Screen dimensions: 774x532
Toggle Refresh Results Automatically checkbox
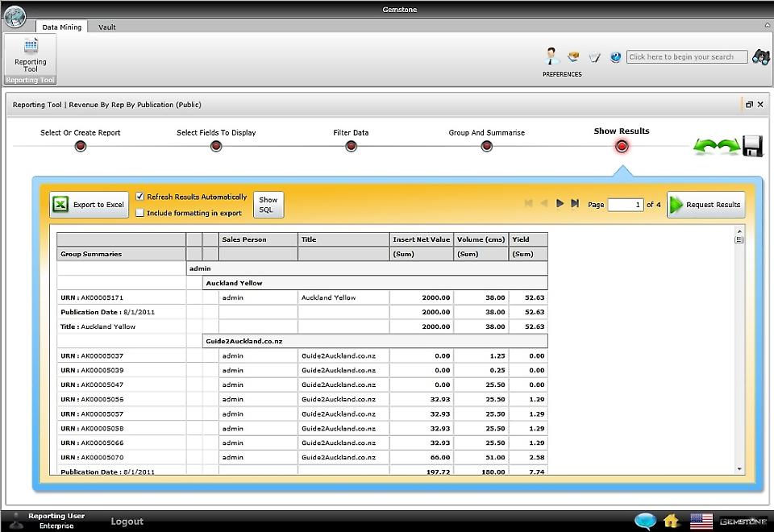(139, 197)
